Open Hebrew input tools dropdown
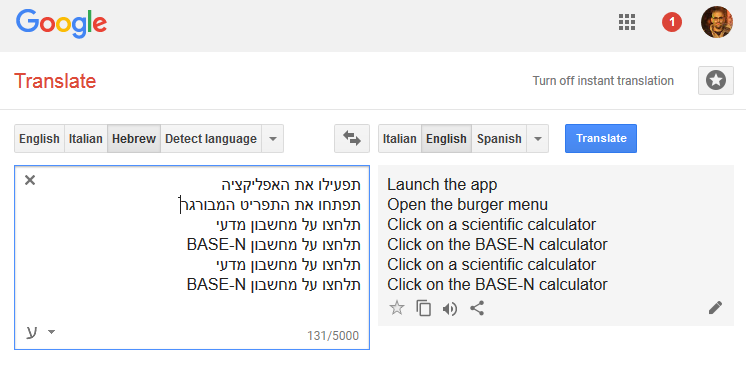This screenshot has height=368, width=746. tap(40, 332)
